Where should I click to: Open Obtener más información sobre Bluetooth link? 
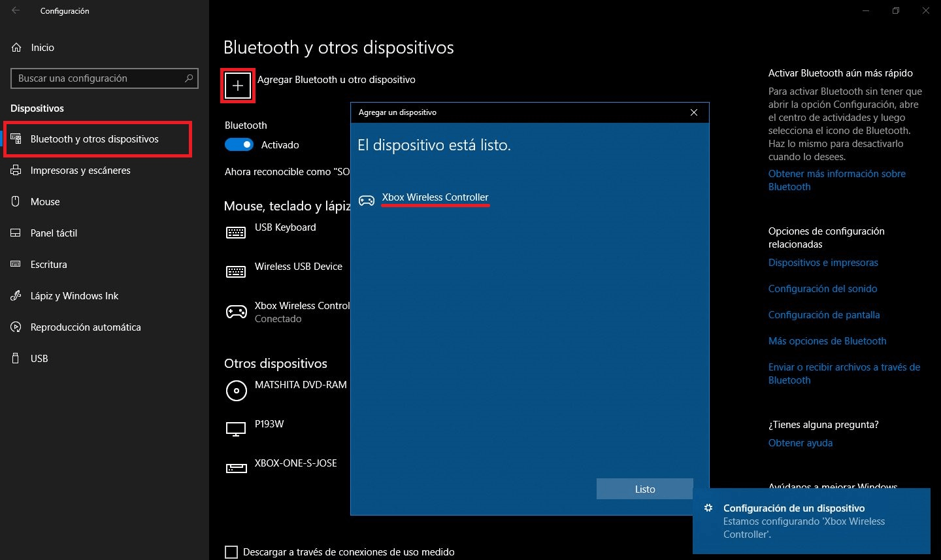click(x=837, y=180)
